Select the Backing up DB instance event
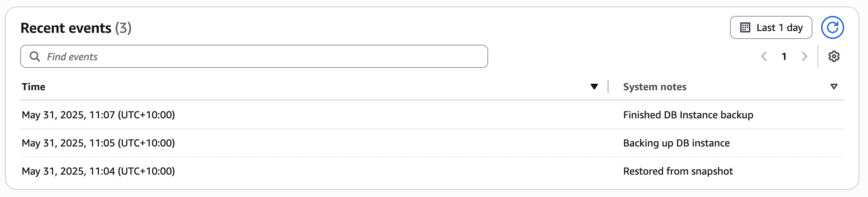The height and width of the screenshot is (197, 868). pos(676,143)
